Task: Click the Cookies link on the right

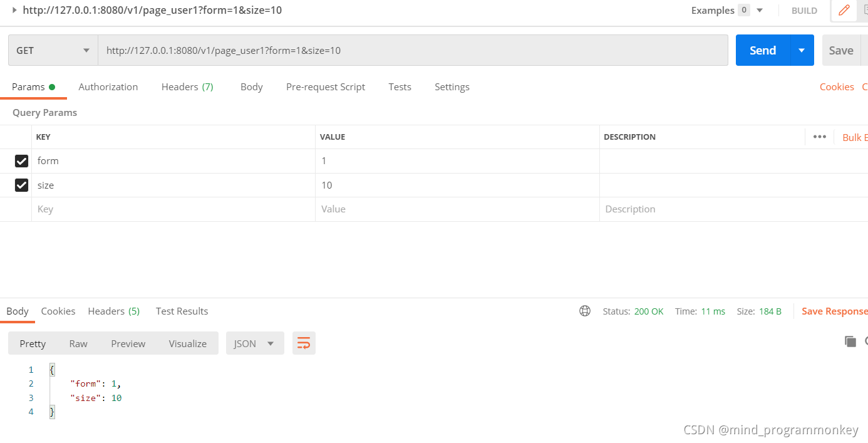Action: pyautogui.click(x=837, y=87)
